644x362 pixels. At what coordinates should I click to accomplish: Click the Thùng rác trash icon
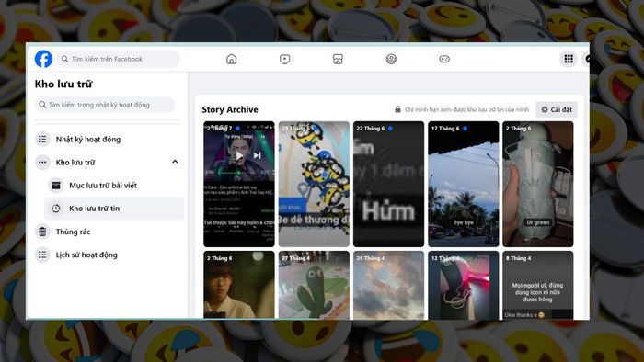42,232
